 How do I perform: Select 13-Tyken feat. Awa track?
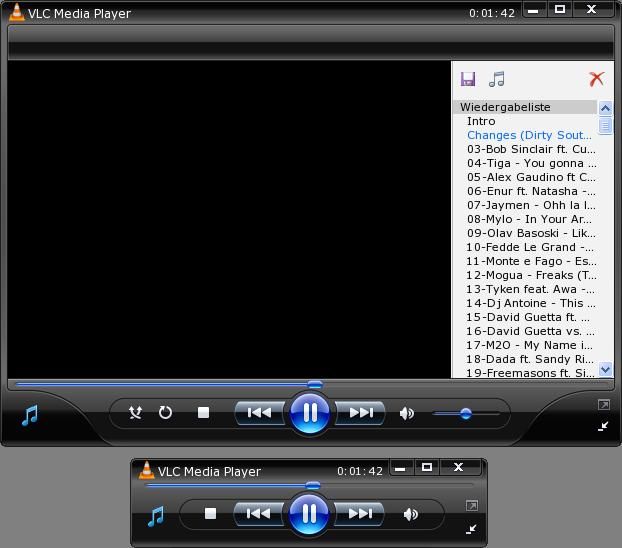(531, 289)
